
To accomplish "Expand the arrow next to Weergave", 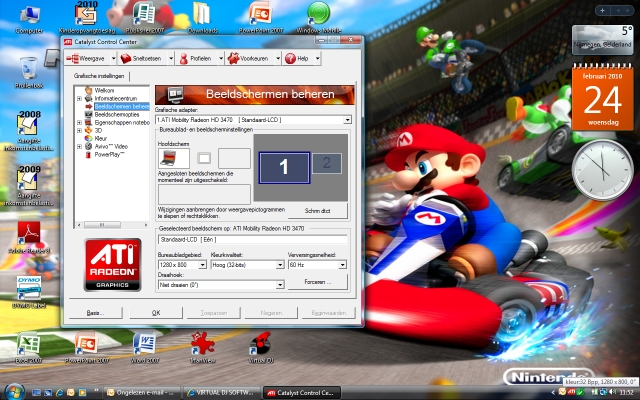I will pos(113,58).
